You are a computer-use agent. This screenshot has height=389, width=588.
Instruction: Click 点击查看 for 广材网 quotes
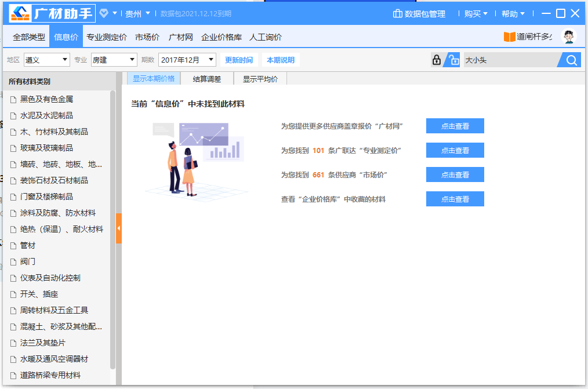click(x=455, y=126)
